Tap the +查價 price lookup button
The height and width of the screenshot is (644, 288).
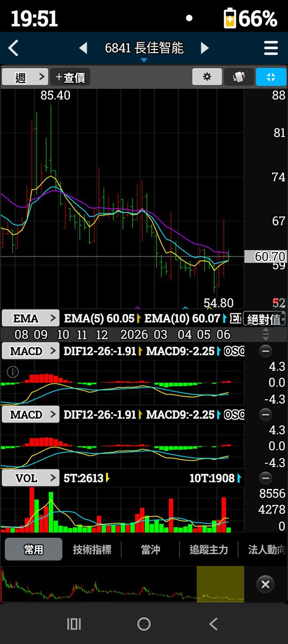pos(70,77)
